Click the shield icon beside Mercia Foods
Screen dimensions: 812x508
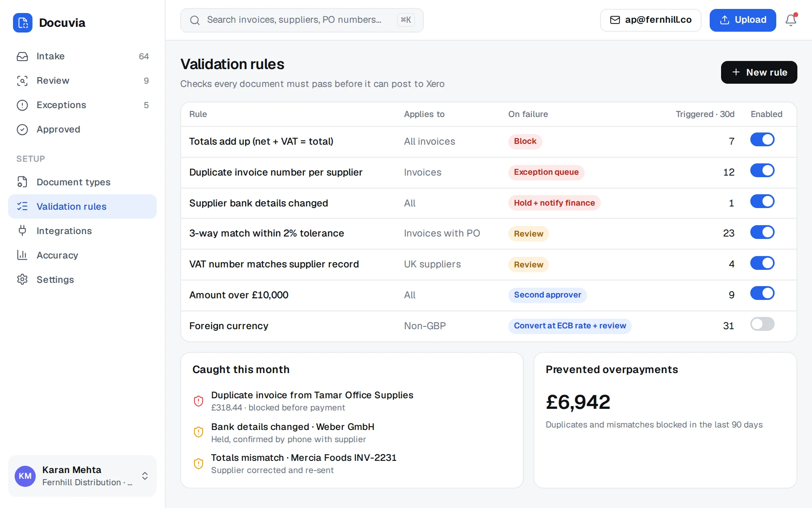199,464
